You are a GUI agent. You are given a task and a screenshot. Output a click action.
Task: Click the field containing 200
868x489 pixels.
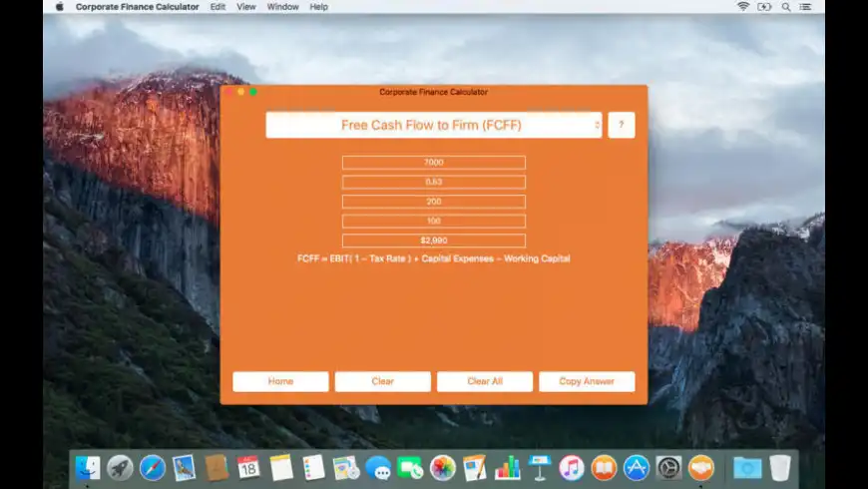pyautogui.click(x=433, y=202)
